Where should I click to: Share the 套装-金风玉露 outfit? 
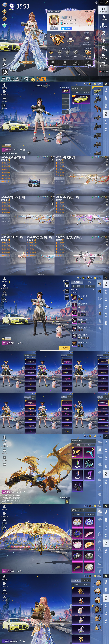coord(21,343)
